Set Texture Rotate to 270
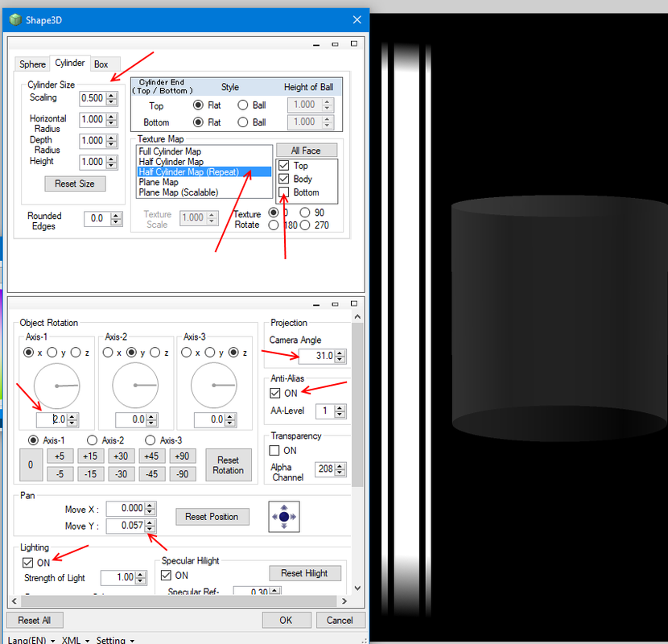Viewport: 668px width, 644px height. coord(305,225)
